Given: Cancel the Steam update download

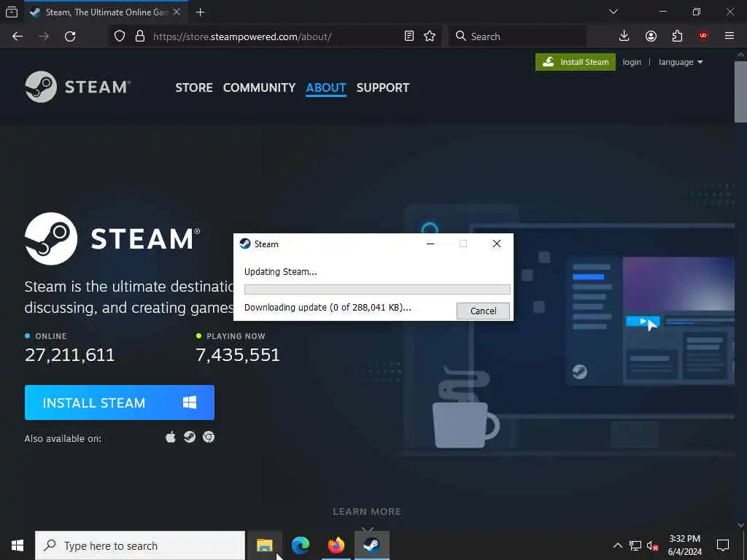Looking at the screenshot, I should [x=483, y=311].
